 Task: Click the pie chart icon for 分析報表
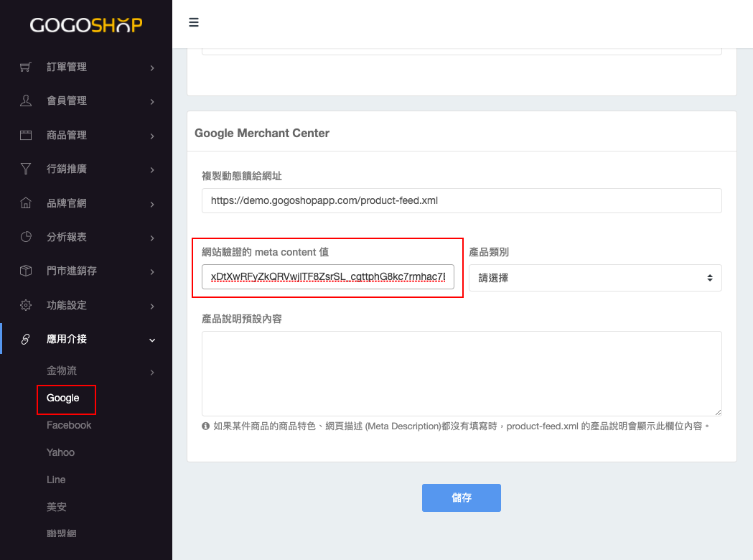pos(26,237)
